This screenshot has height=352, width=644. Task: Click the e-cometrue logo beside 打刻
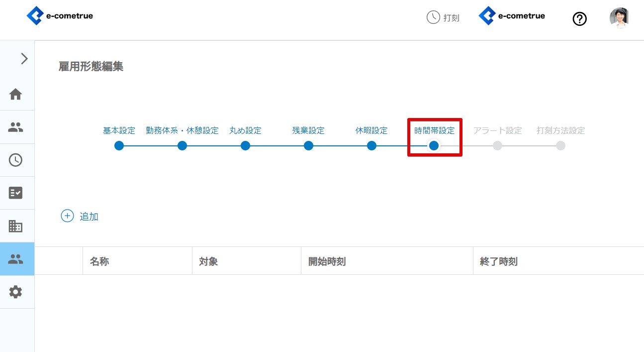512,16
